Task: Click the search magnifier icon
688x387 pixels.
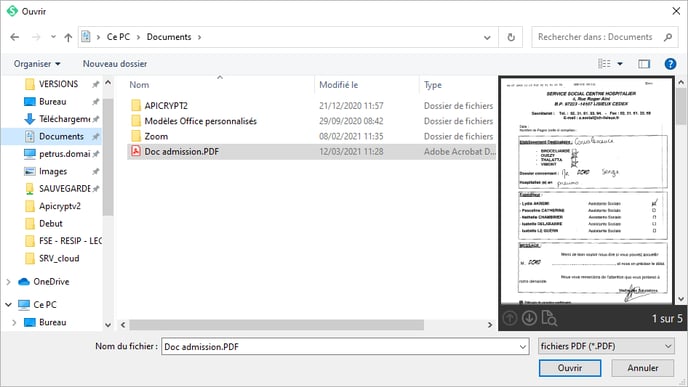Action: coord(668,37)
